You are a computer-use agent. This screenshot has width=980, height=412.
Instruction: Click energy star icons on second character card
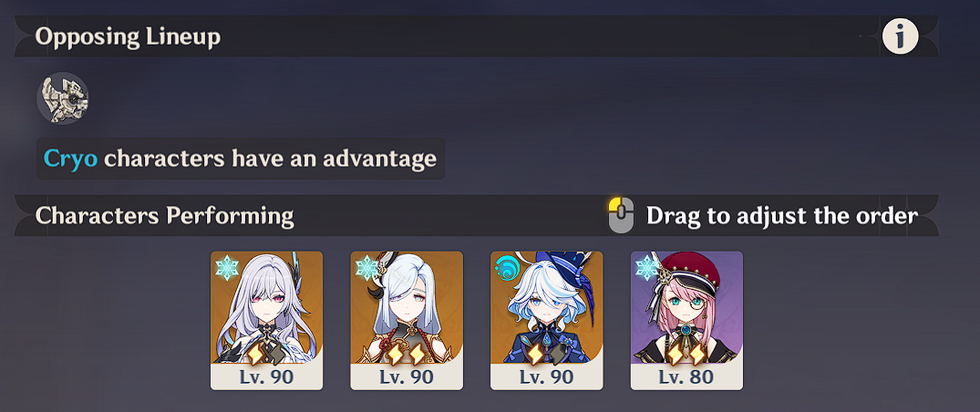coord(406,355)
